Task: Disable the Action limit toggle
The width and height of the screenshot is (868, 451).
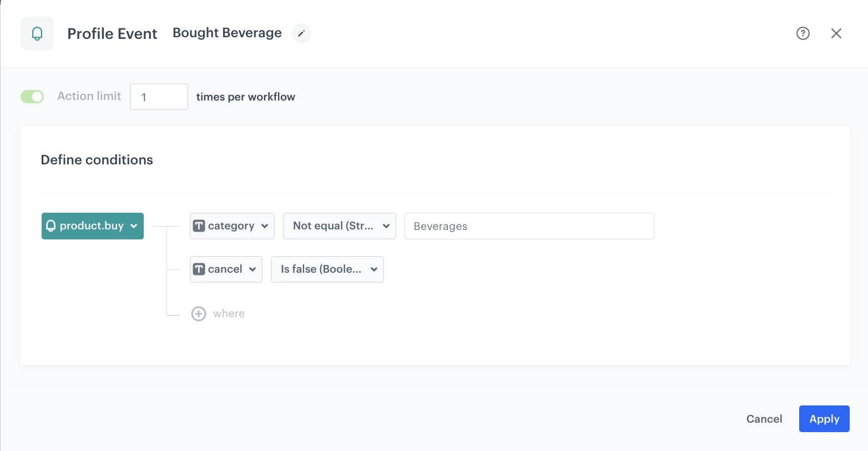Action: (x=32, y=96)
